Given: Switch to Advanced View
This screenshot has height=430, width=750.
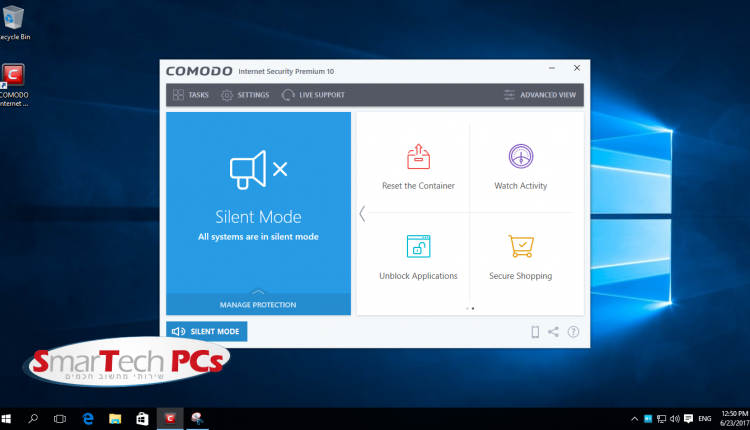Looking at the screenshot, I should tap(540, 95).
